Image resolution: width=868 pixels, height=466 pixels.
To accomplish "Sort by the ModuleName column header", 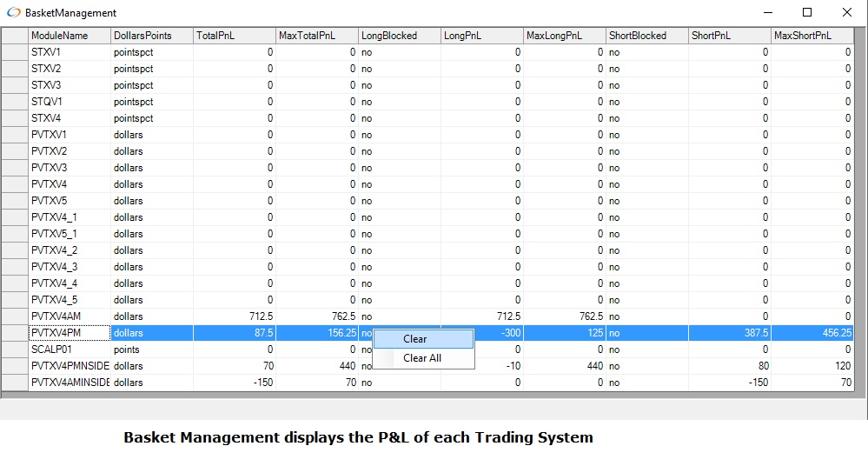I will pyautogui.click(x=70, y=36).
